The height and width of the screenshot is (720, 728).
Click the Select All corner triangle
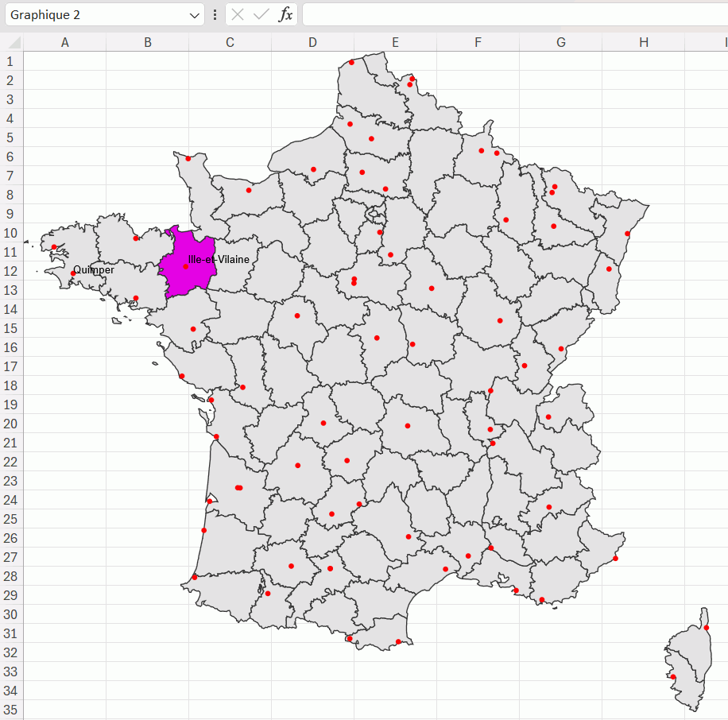click(x=14, y=43)
